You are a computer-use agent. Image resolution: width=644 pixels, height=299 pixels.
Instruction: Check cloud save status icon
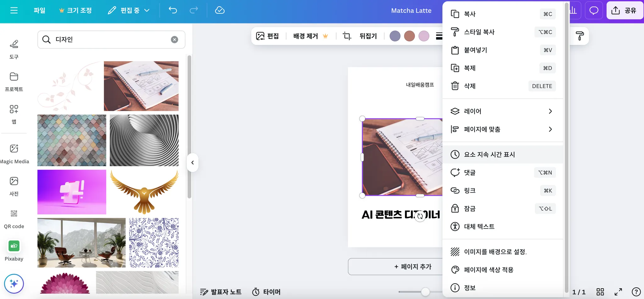pos(219,10)
